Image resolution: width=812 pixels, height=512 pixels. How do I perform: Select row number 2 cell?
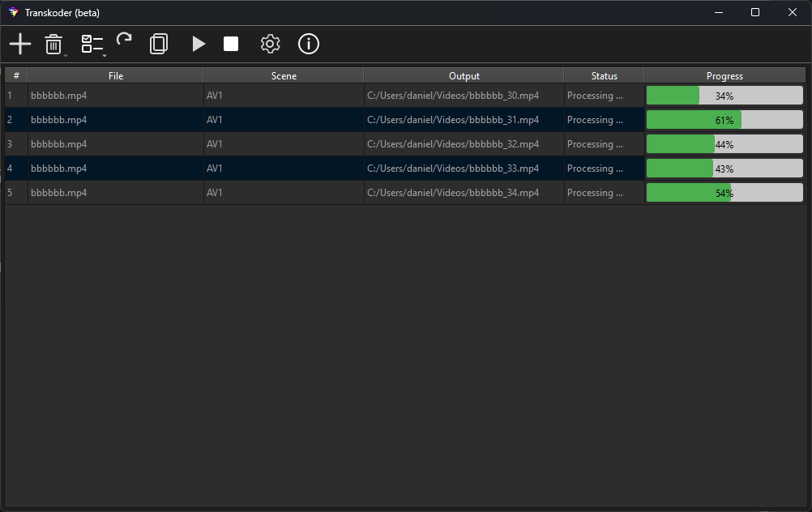(x=16, y=120)
